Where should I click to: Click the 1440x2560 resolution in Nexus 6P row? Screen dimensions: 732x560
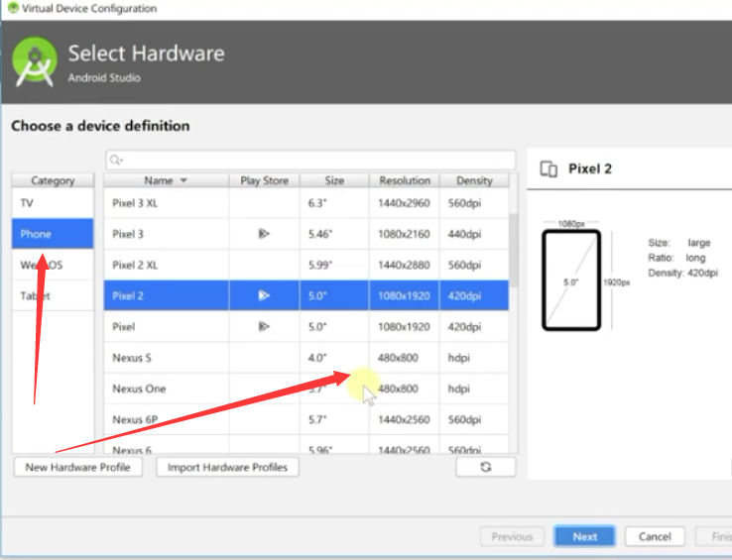coord(404,419)
